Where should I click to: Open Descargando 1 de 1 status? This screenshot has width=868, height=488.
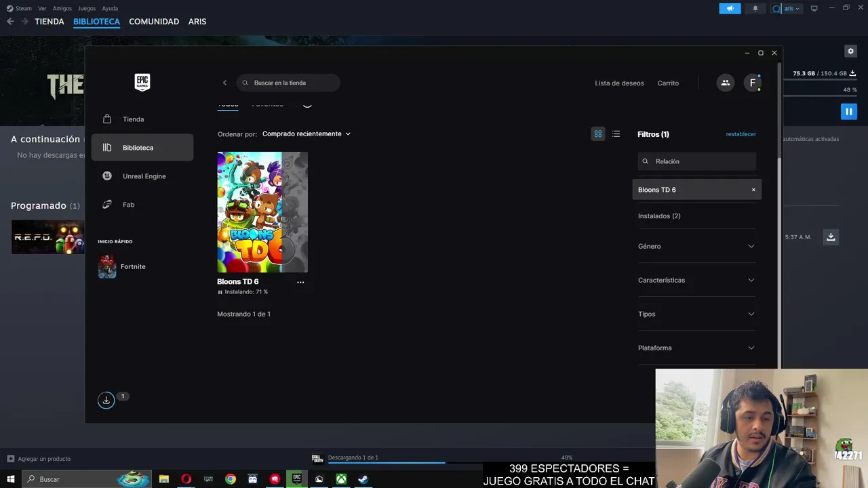[353, 457]
